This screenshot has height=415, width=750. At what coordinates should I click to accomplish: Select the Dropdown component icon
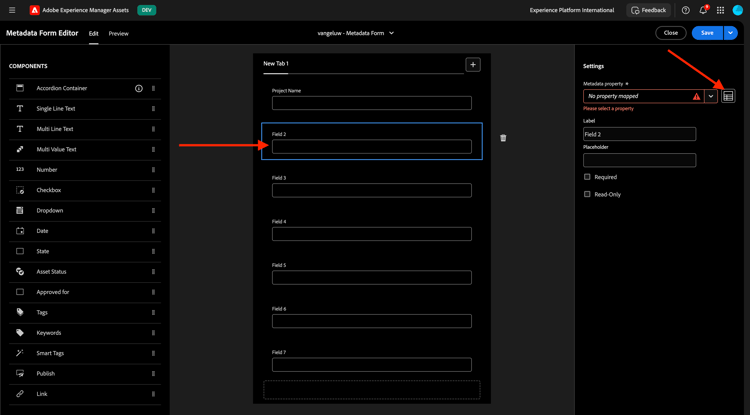20,210
